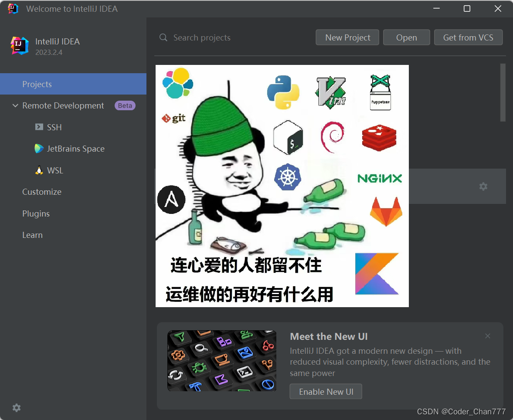Click the project list scrollbar
Screen dimensions: 513x420
click(x=503, y=92)
